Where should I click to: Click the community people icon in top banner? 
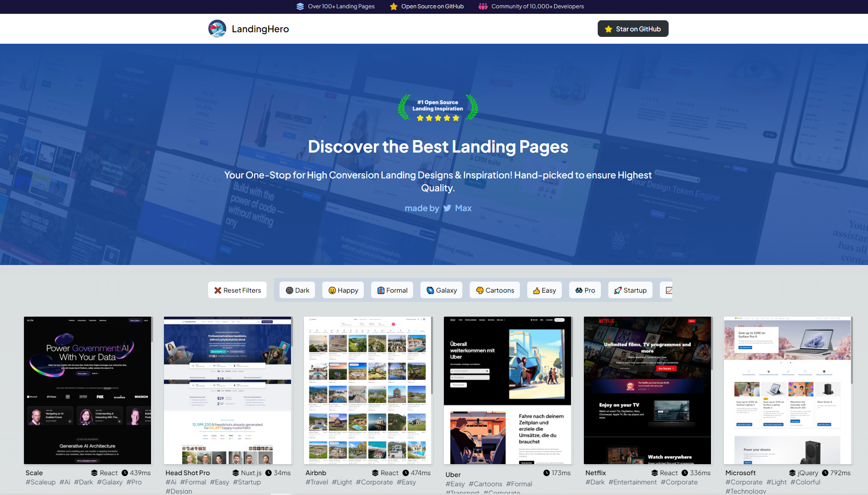pyautogui.click(x=483, y=6)
